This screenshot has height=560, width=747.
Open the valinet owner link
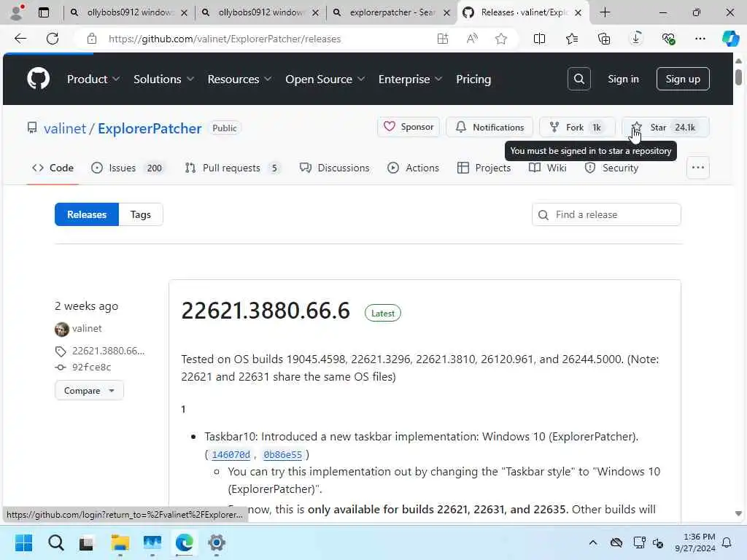pos(65,128)
